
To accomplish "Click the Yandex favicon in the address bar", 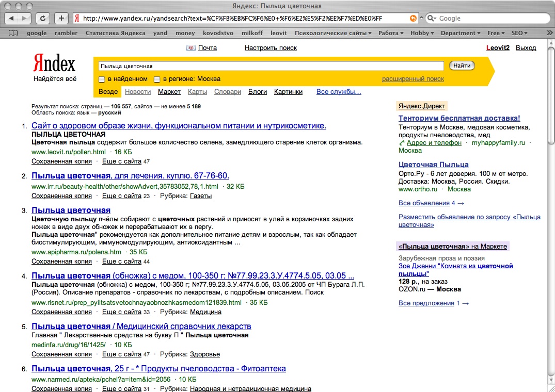I will coord(77,19).
